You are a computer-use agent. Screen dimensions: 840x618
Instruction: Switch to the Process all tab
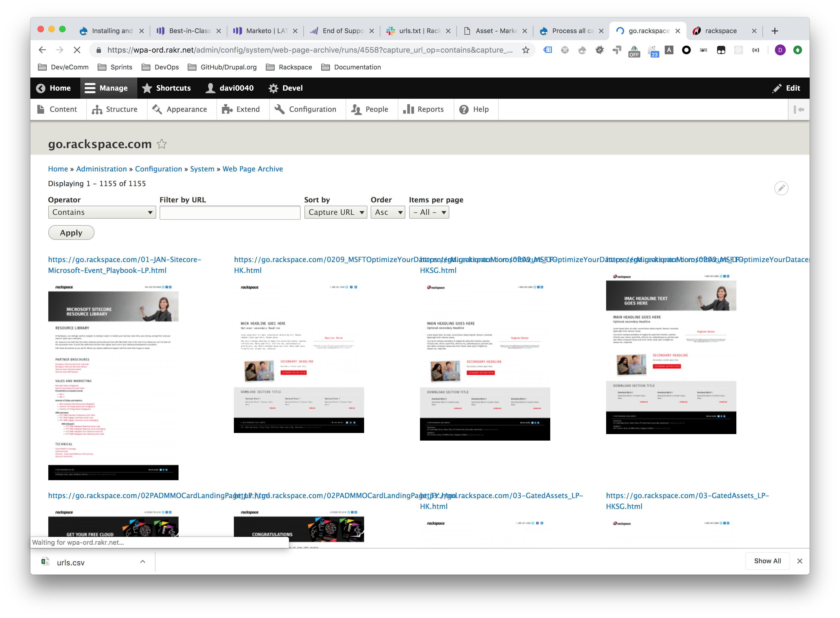pos(572,31)
